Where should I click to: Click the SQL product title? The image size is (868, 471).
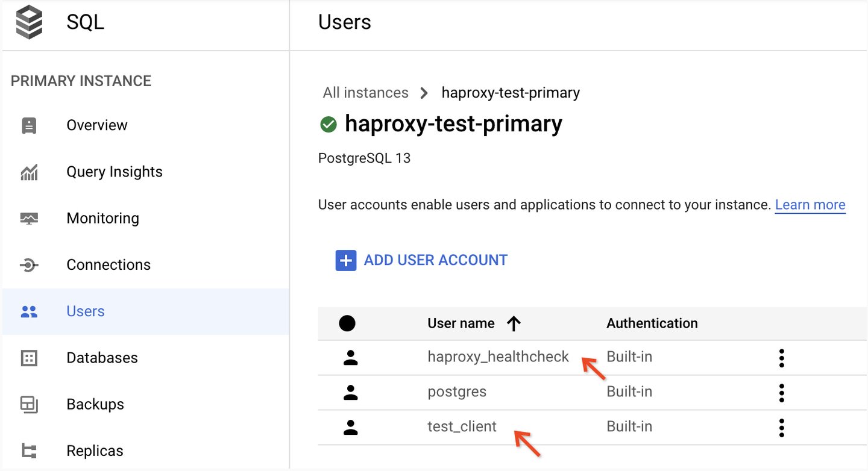[86, 22]
